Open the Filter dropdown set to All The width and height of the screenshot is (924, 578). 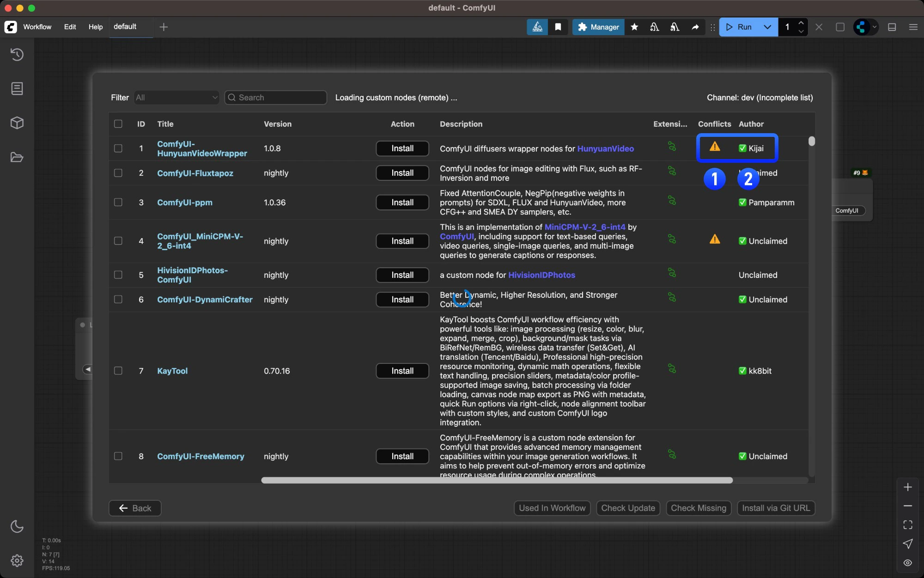176,98
